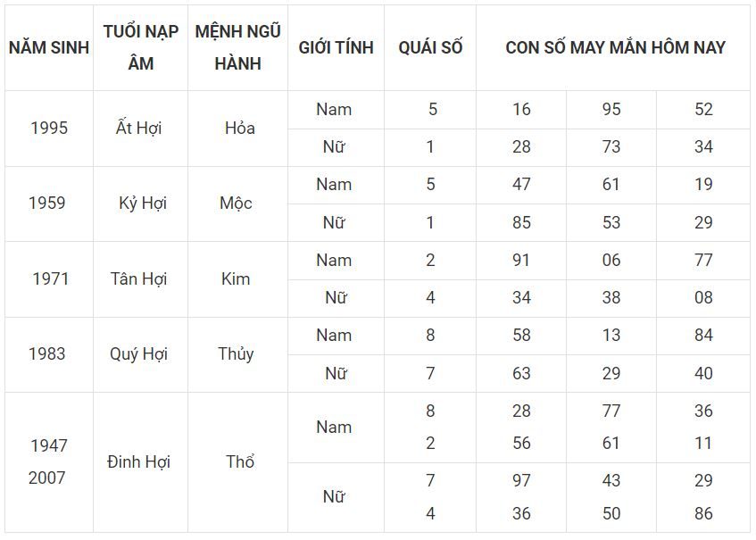The height and width of the screenshot is (540, 756).
Task: Select the 1983 birth year cell
Action: (x=46, y=353)
